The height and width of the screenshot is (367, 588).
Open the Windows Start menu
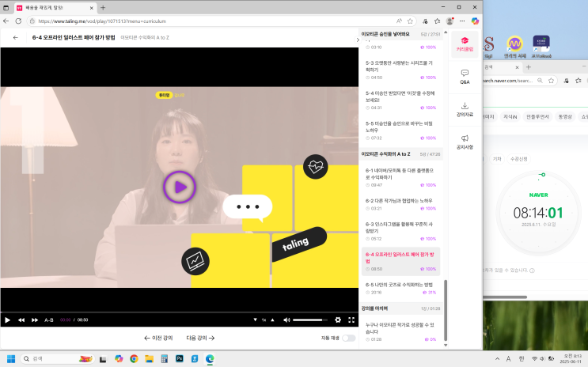click(x=11, y=359)
